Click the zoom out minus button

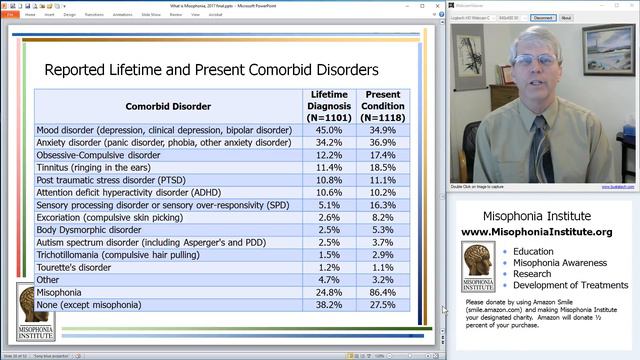tap(389, 356)
